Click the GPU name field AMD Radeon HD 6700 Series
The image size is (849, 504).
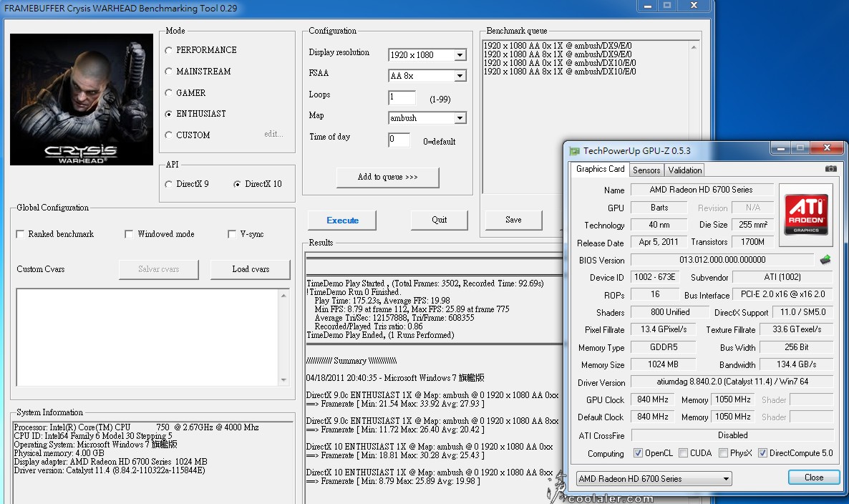702,190
